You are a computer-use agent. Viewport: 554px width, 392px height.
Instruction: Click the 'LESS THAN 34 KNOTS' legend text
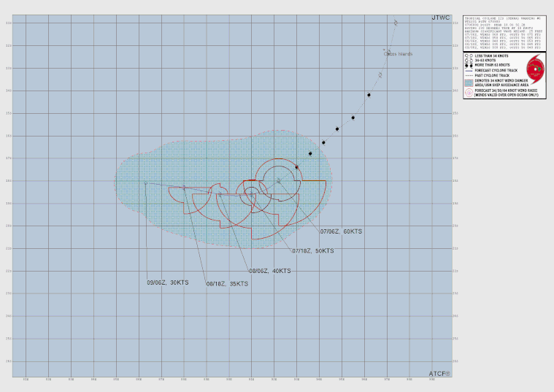click(491, 56)
